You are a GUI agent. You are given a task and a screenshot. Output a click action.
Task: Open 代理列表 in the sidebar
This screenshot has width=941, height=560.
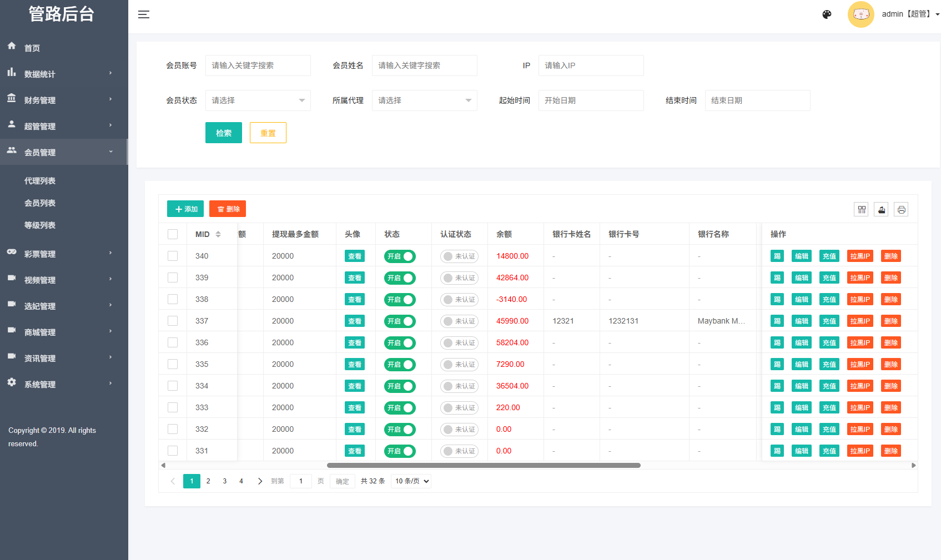click(x=40, y=181)
